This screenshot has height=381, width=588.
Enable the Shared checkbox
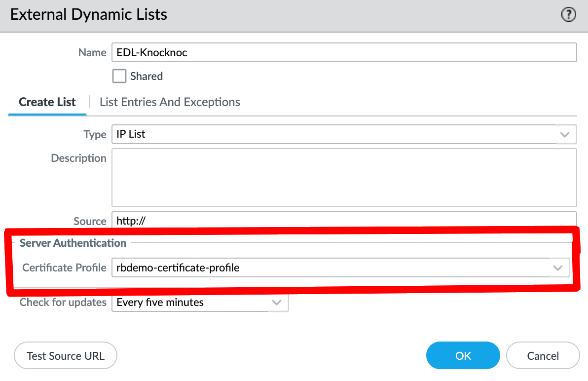click(x=119, y=76)
